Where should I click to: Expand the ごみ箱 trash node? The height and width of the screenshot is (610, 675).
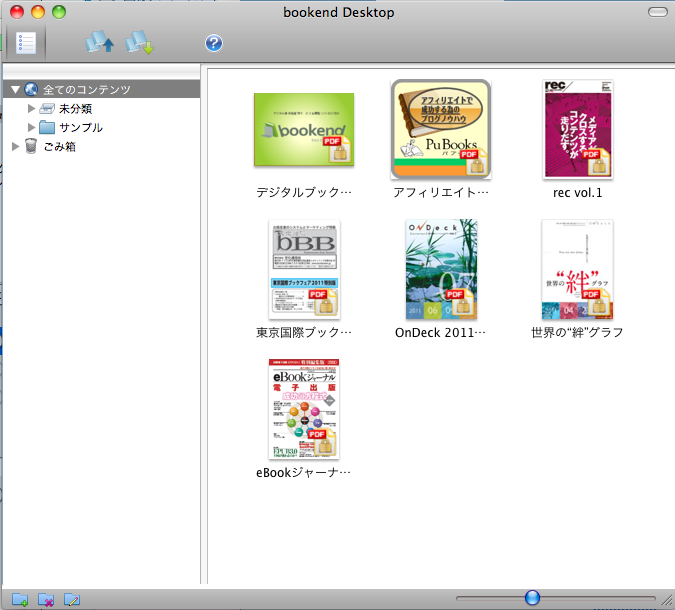coord(15,146)
